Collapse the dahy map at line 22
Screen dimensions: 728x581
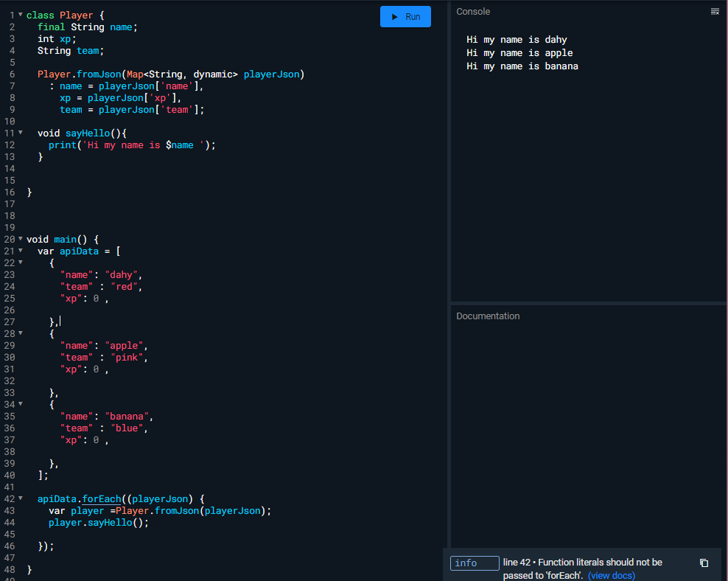click(x=21, y=262)
